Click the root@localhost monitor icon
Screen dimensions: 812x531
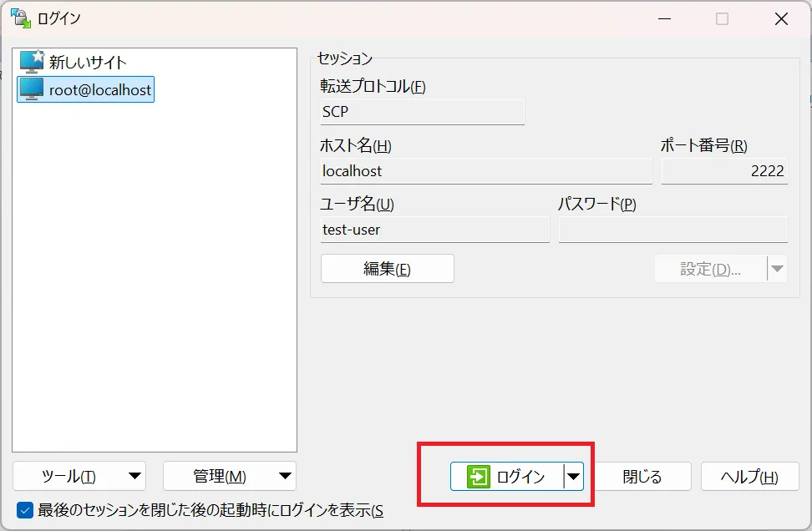[32, 89]
